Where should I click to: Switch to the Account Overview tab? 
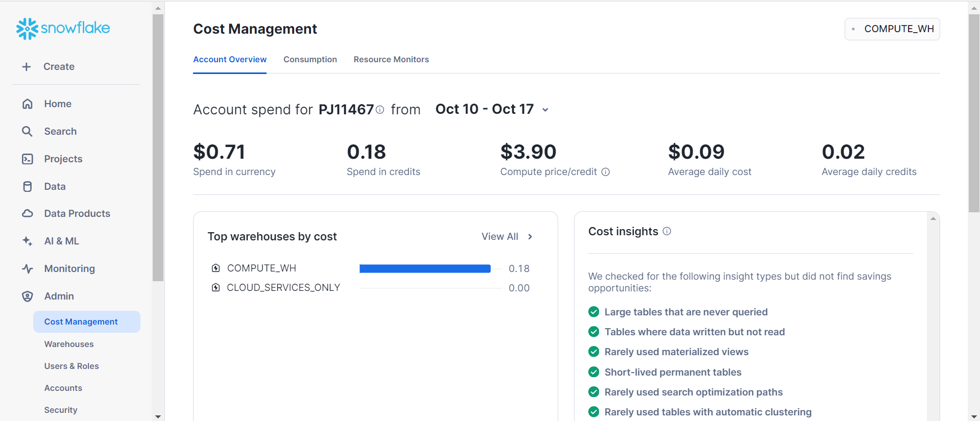(x=230, y=60)
